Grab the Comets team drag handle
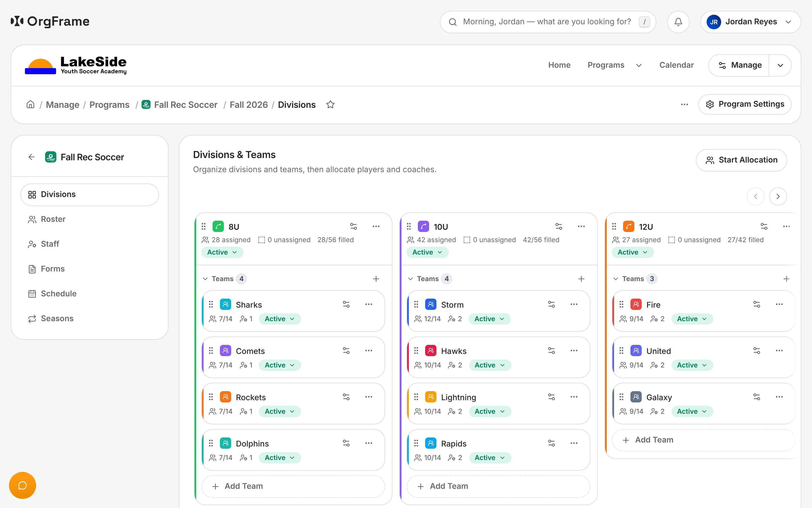Screen dimensions: 812x508 (211, 351)
